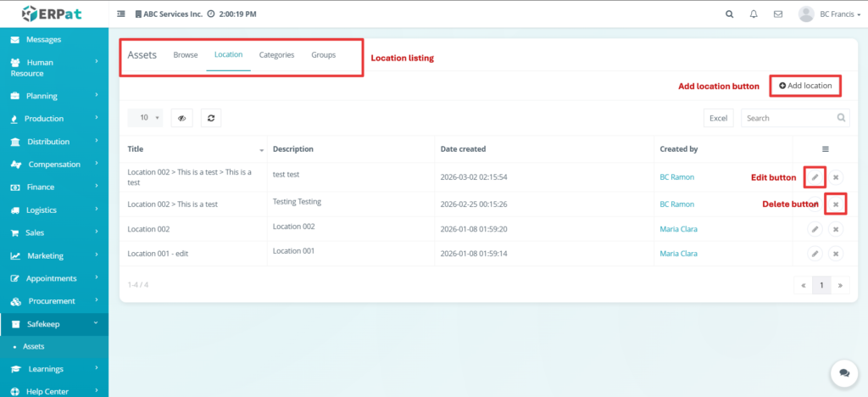The image size is (868, 397).
Task: Open the notifications bell icon
Action: (x=754, y=14)
